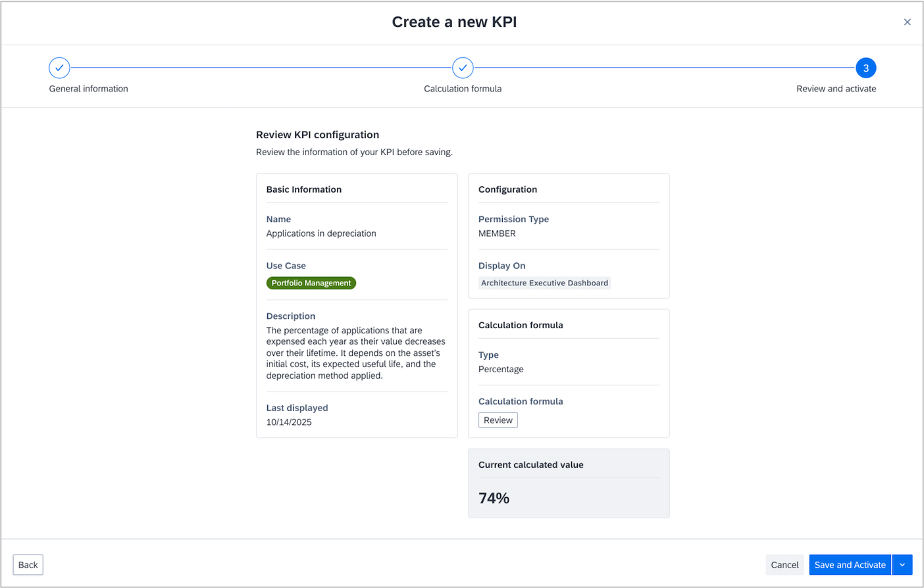Click the KPI description paragraph text

(355, 353)
